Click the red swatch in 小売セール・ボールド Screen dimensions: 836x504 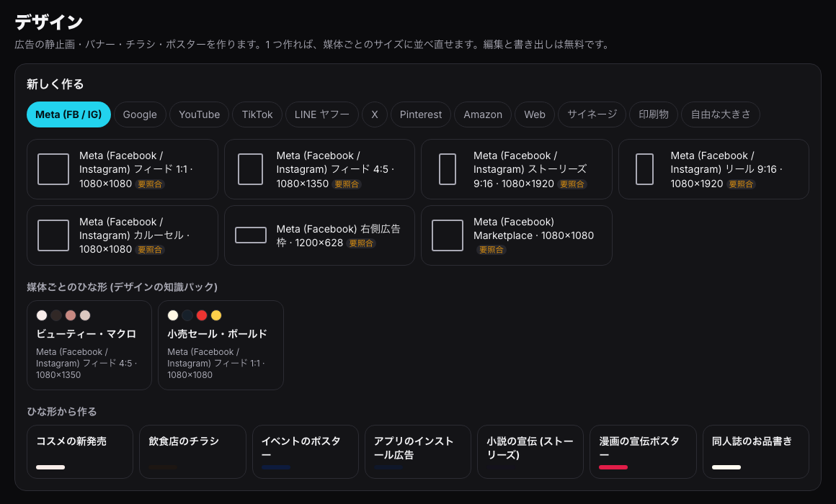[x=202, y=315]
